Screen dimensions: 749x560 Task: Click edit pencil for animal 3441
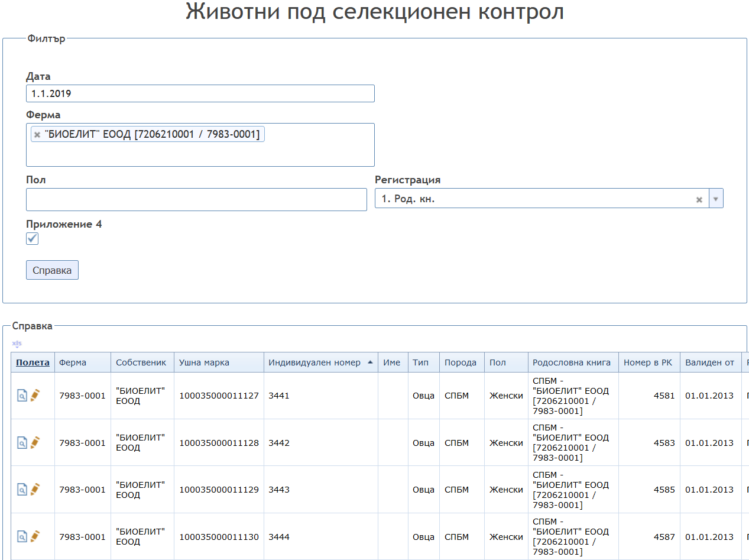[x=35, y=395]
